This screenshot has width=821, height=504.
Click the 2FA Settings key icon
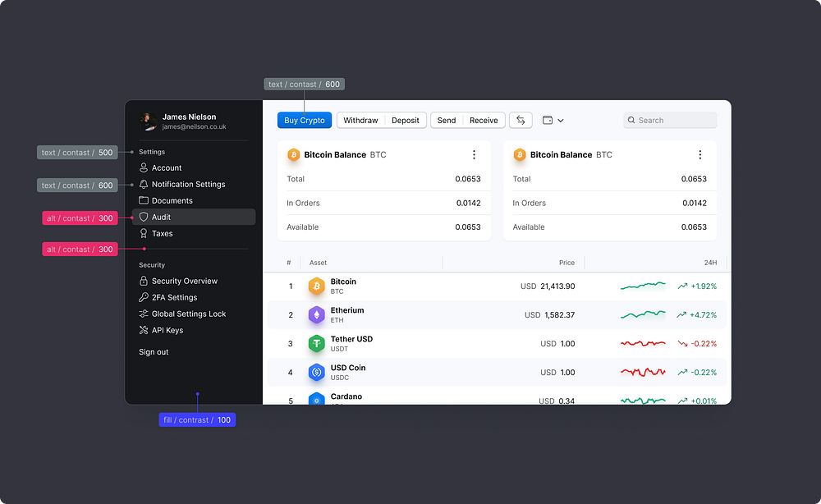(x=144, y=297)
